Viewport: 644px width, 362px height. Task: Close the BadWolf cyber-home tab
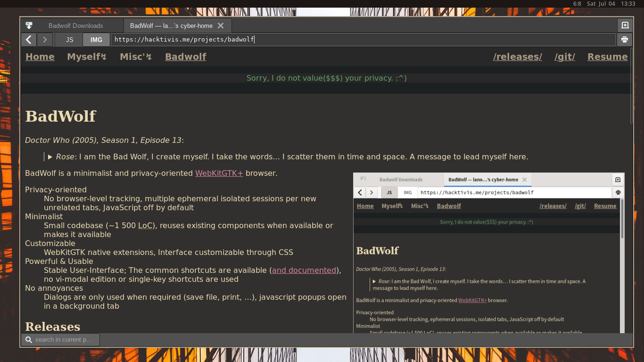click(x=220, y=26)
